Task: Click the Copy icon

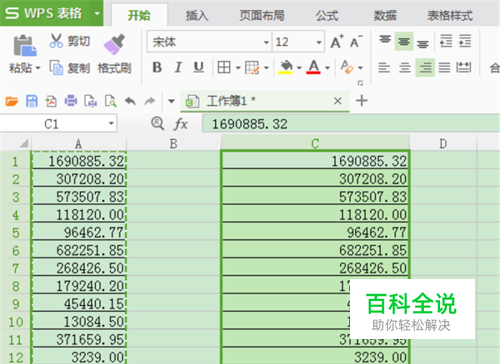Action: click(56, 67)
